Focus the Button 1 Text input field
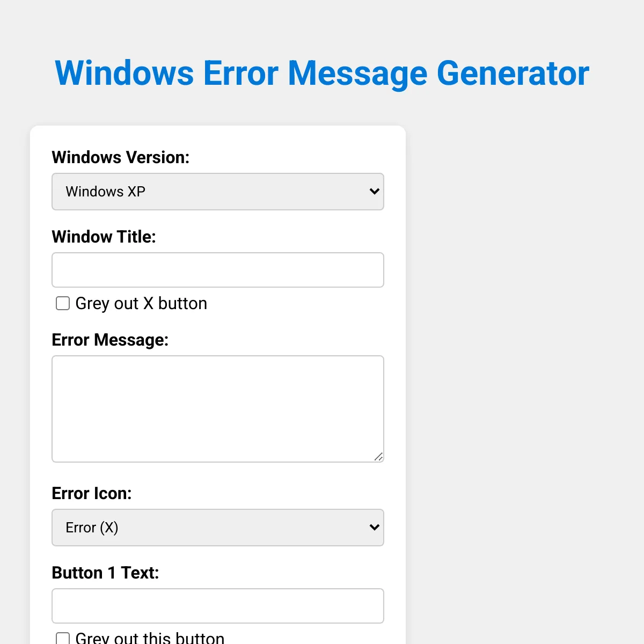 [218, 606]
